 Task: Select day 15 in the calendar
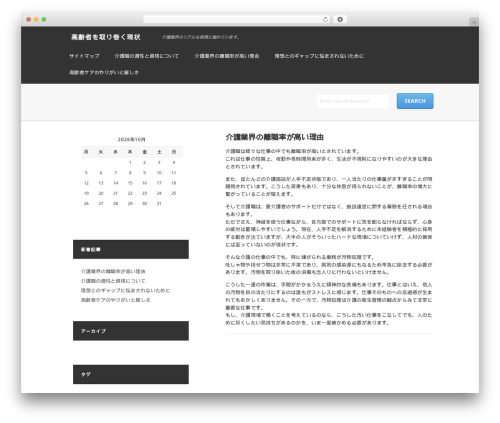coord(130,183)
